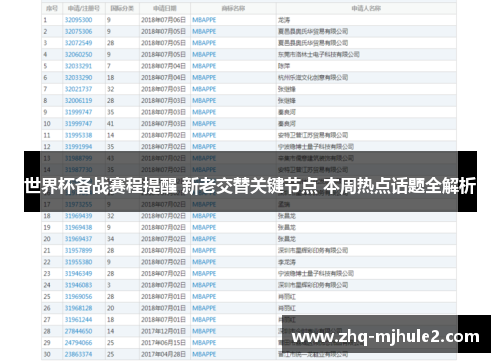Click MBAPPE trademark link in row 1
This screenshot has height=362, width=500.
coord(204,20)
